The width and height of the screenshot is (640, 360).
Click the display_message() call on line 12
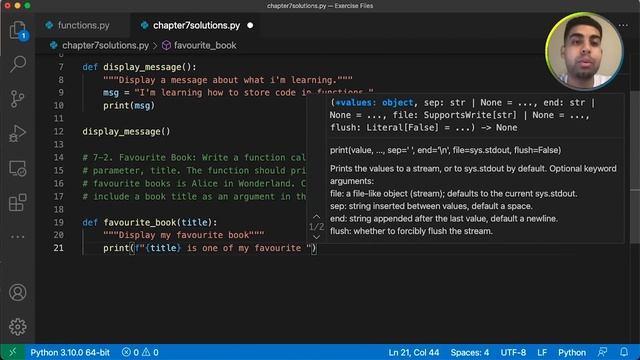pyautogui.click(x=126, y=131)
